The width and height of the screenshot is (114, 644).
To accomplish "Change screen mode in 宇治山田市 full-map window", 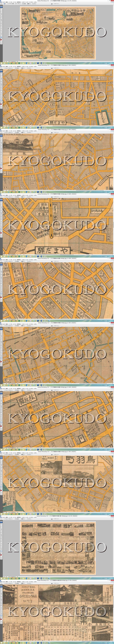I will [x=1, y=43].
